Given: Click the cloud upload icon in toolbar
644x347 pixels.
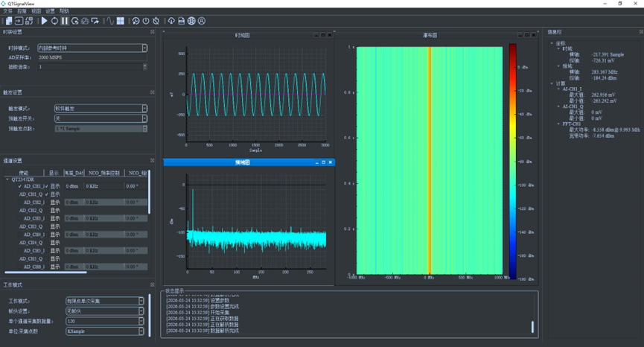Looking at the screenshot, I should pyautogui.click(x=171, y=21).
